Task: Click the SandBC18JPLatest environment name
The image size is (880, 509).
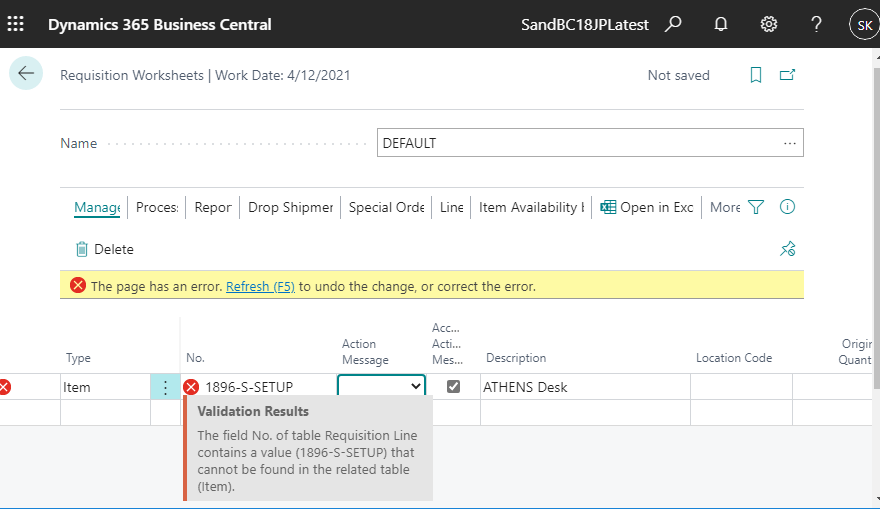Action: click(x=585, y=25)
